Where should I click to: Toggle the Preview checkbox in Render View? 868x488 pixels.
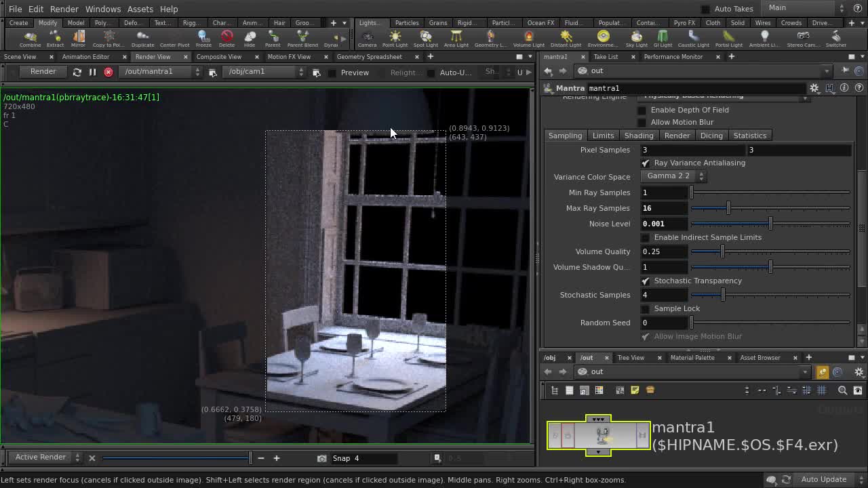332,73
